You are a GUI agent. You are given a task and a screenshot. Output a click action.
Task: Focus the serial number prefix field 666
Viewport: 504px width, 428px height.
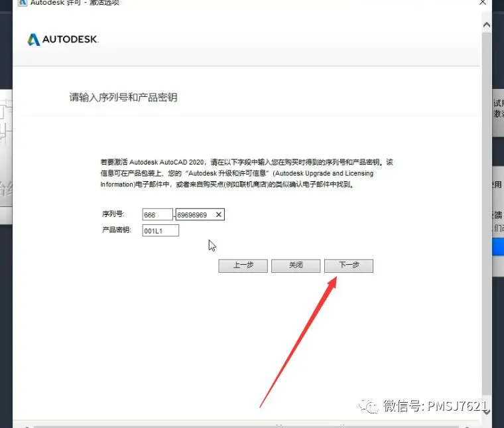pyautogui.click(x=158, y=214)
